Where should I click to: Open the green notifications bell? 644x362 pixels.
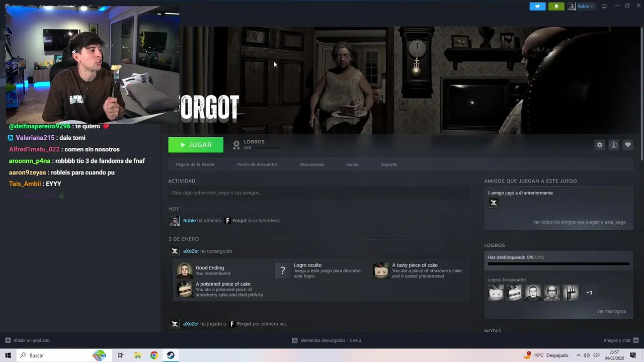pos(556,6)
